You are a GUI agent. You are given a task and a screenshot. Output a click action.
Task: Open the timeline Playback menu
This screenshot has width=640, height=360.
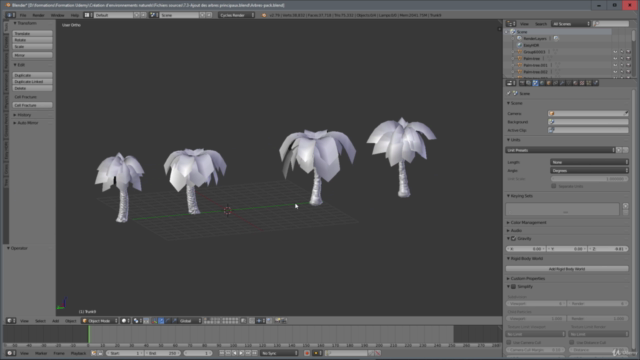[x=78, y=353]
